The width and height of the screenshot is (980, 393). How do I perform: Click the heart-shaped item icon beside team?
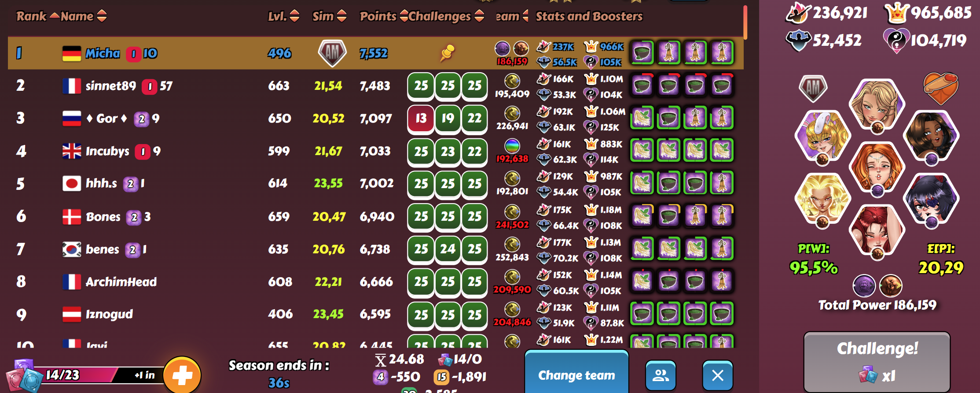click(x=940, y=88)
